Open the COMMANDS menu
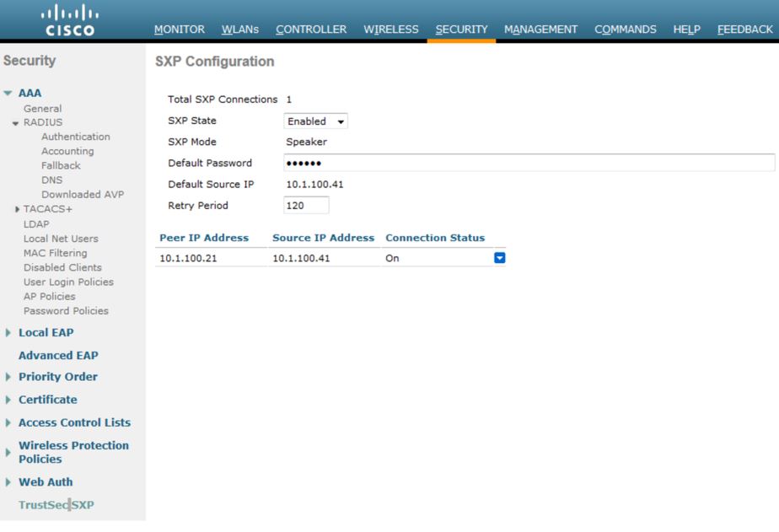Image resolution: width=779 pixels, height=532 pixels. coord(625,30)
